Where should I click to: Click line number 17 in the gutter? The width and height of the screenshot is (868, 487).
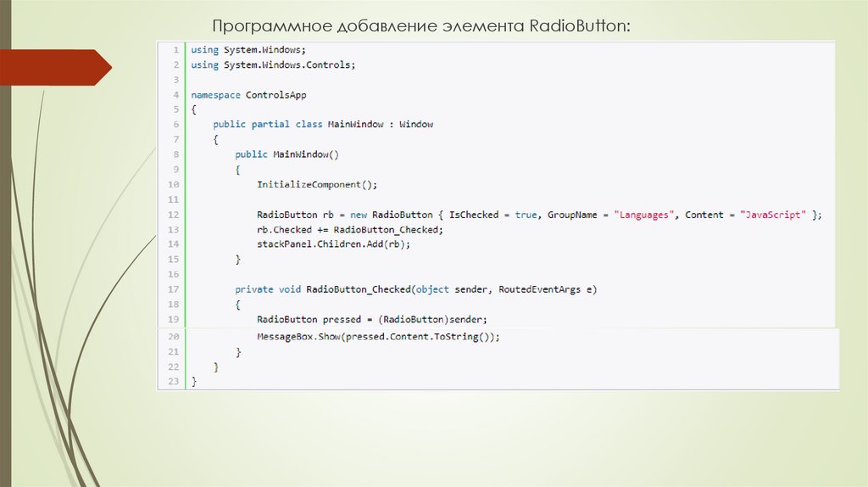(x=173, y=289)
